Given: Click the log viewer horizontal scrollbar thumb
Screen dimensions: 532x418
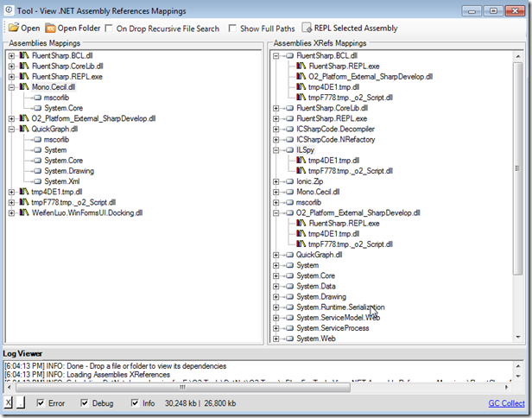Looking at the screenshot, I should (183, 387).
